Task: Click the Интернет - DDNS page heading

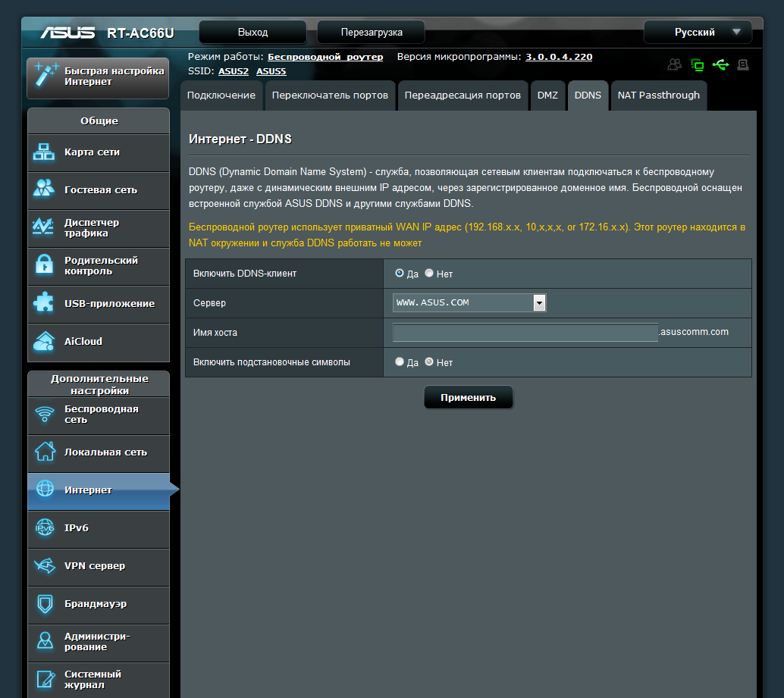Action: pos(240,139)
